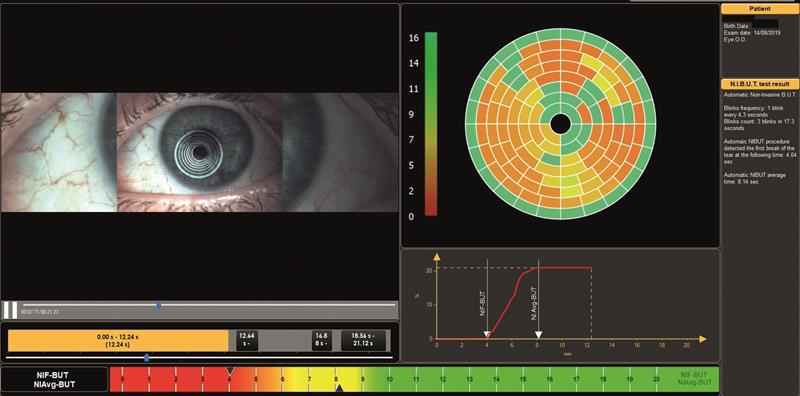Click the NIF-BUT NIAvg-BUT label box

[x=55, y=379]
